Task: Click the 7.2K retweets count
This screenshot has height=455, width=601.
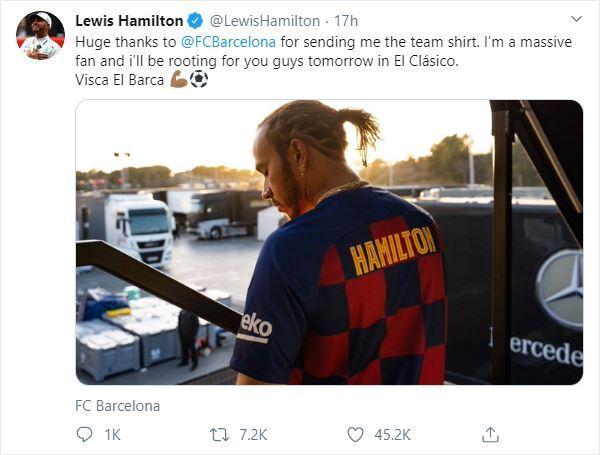Action: pos(253,435)
